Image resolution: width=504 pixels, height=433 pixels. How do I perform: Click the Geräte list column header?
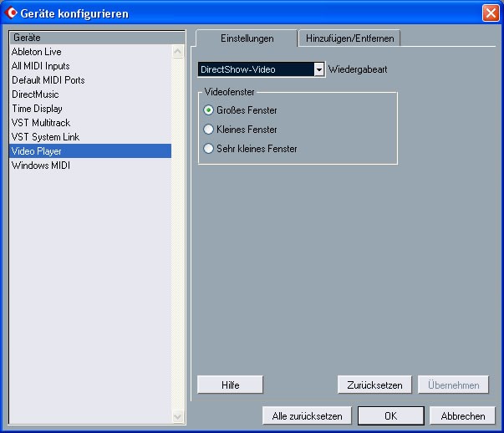click(x=98, y=38)
